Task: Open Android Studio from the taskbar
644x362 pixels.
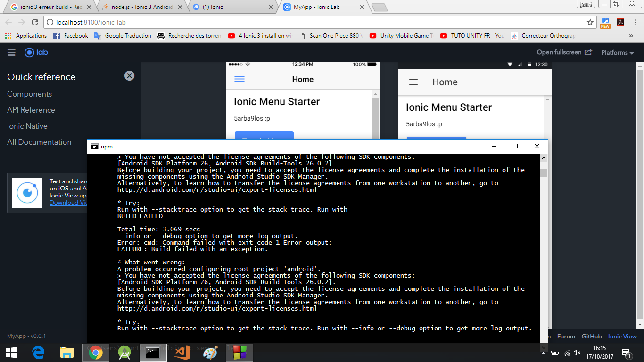Action: click(124, 352)
